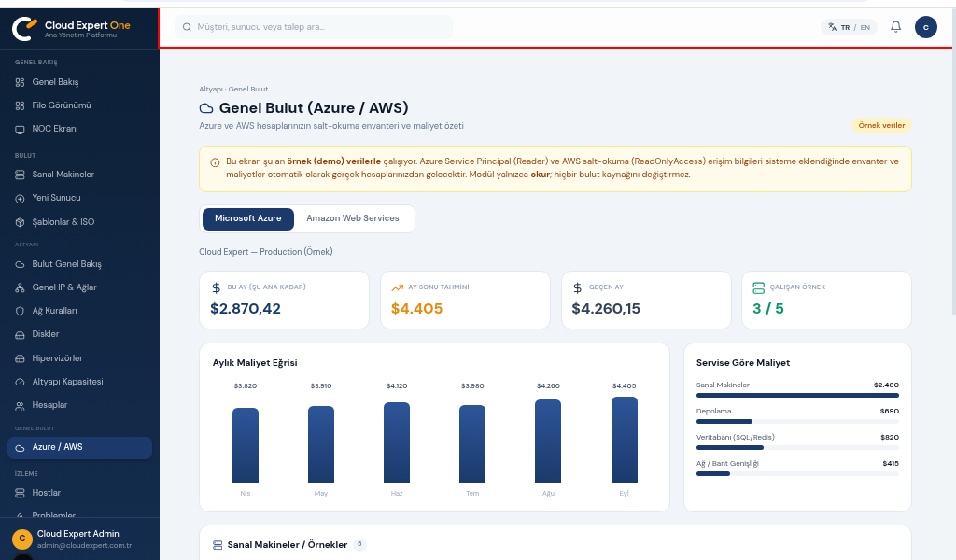Click Diskler drive icon
Screen dimensions: 956x560
pyautogui.click(x=21, y=334)
